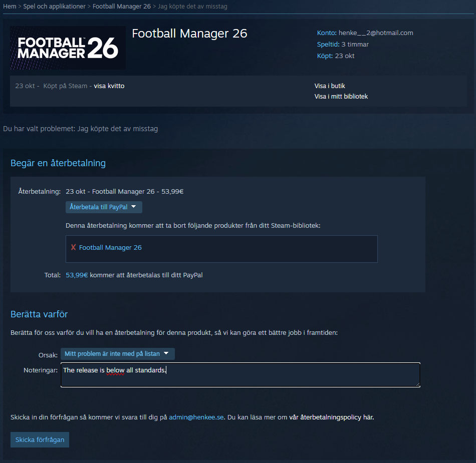
Task: Open vår återbetalningspolicy här link
Action: [332, 417]
